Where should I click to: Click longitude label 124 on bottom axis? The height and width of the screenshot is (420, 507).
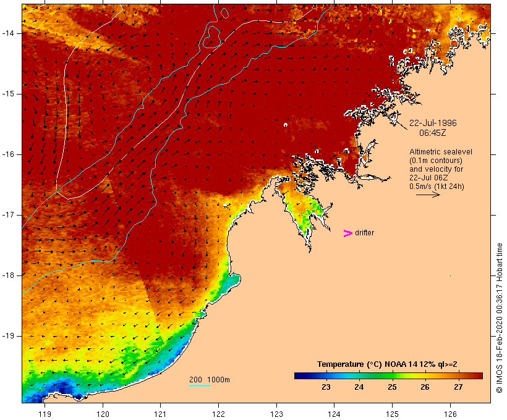click(x=334, y=414)
